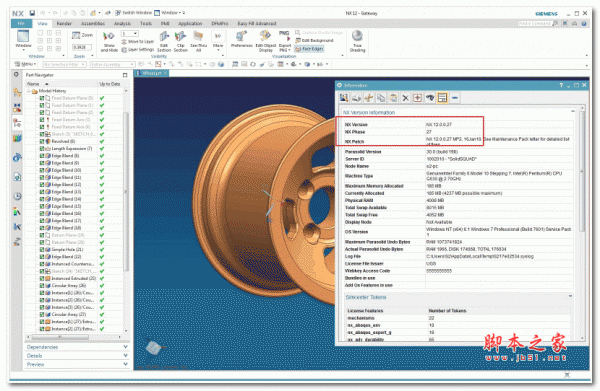Switch to the DFMPro tab
Viewport: 600px width, 391px height.
click(x=220, y=24)
